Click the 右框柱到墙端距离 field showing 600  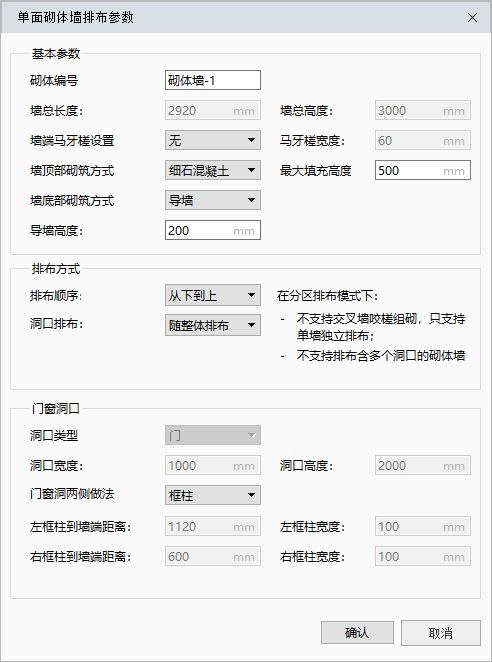tap(213, 556)
